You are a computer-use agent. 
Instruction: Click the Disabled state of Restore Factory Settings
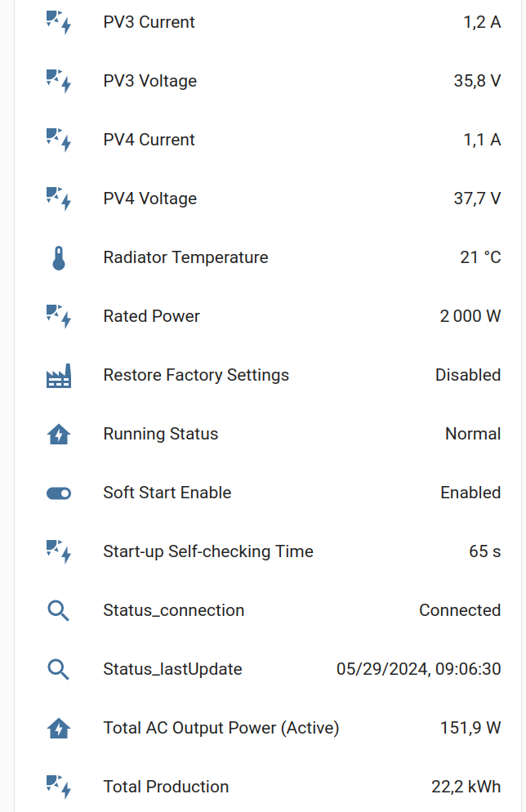coord(468,375)
